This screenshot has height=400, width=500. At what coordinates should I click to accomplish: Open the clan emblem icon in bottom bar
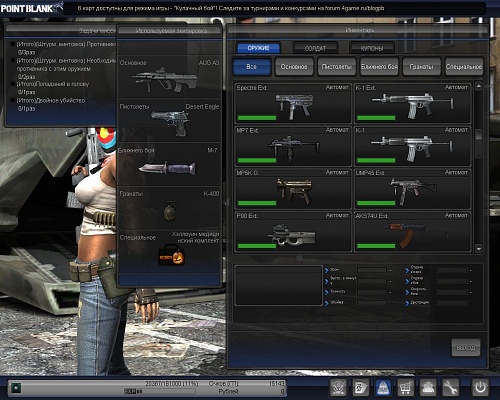pyautogui.click(x=338, y=387)
